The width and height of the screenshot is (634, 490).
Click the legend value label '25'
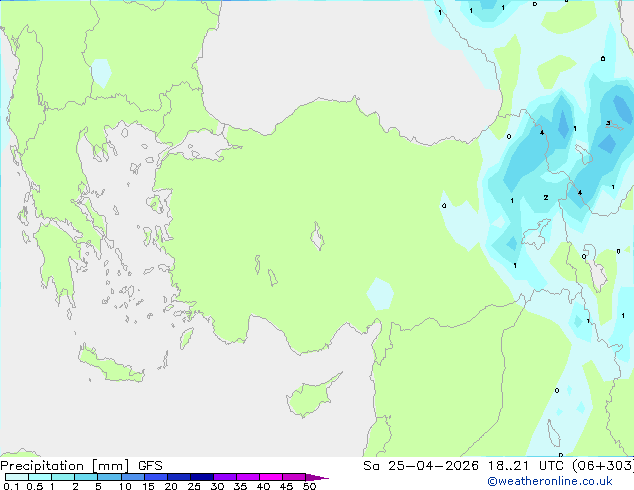[194, 486]
